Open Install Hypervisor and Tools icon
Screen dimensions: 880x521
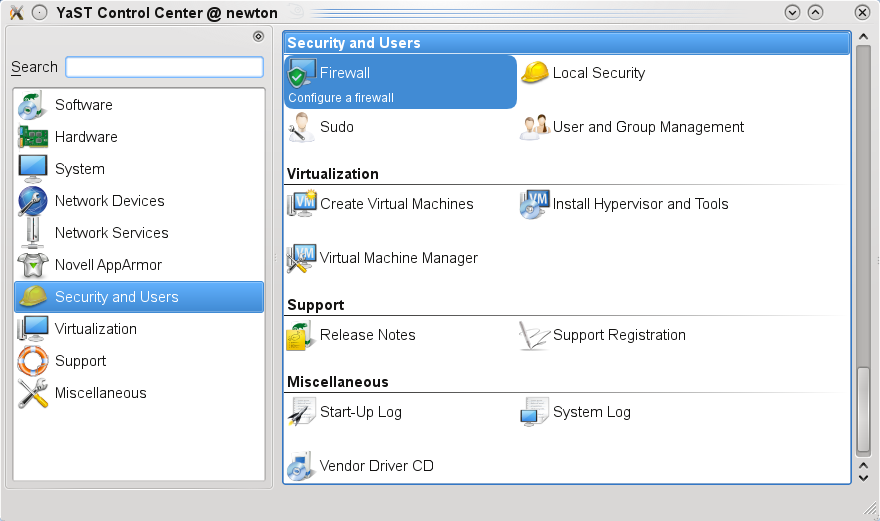(x=534, y=204)
